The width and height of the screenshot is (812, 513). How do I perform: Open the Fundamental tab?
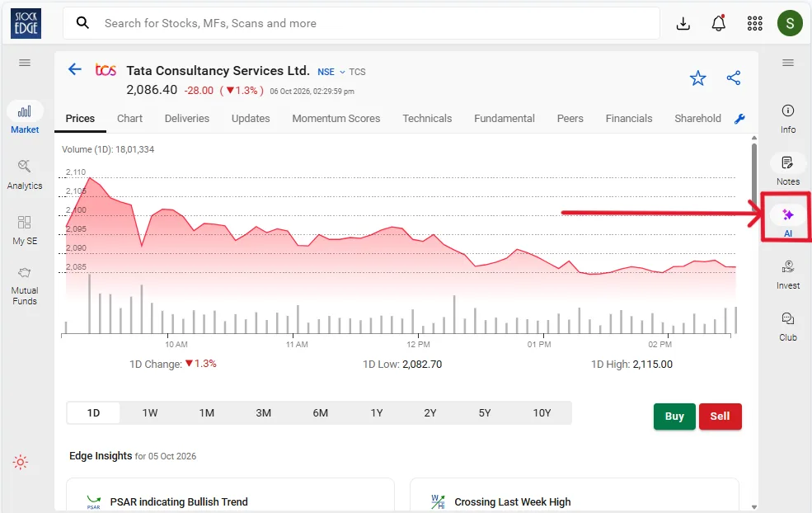[505, 119]
